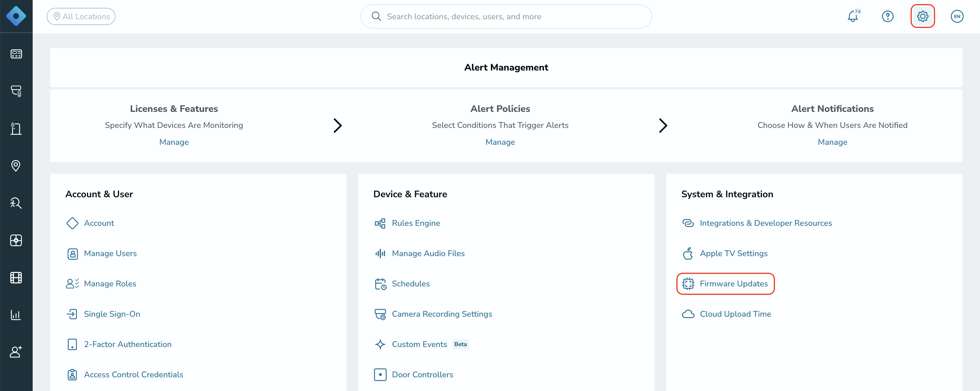Open the EN language profile icon
980x391 pixels.
pos(957,16)
